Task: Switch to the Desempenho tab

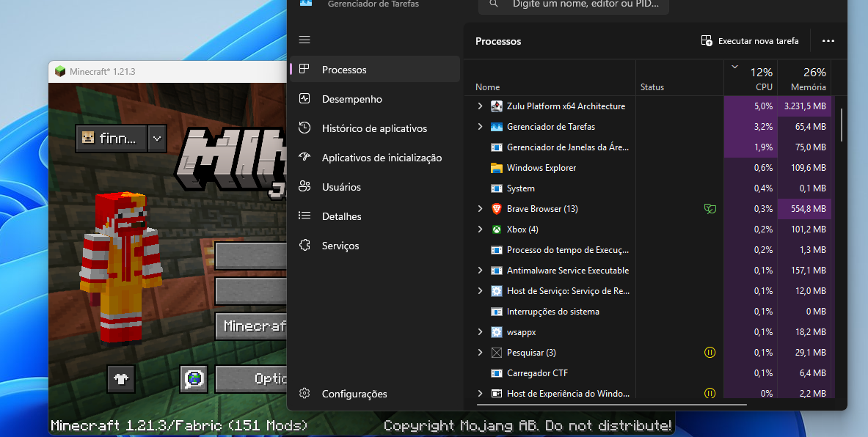Action: [375, 99]
